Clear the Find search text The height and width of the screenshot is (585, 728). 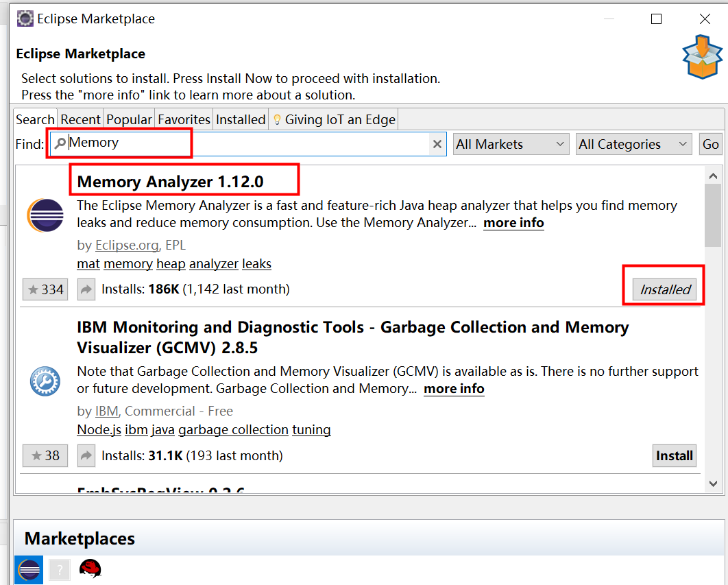click(437, 144)
